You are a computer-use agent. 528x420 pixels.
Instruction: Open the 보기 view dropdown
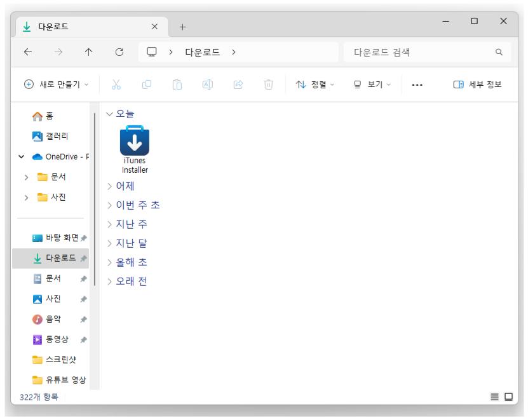[372, 85]
